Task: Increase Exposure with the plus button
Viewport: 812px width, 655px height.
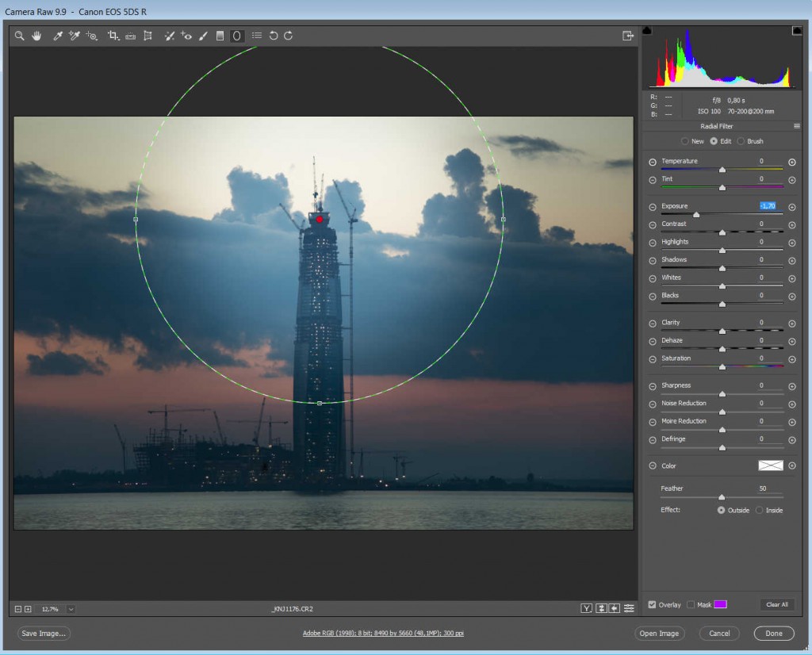Action: [791, 207]
